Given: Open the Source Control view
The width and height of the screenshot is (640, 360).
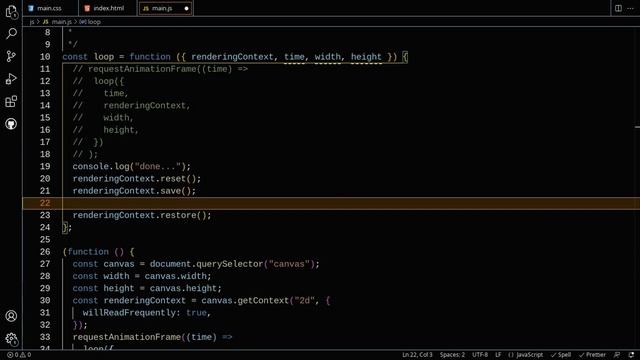Looking at the screenshot, I should [11, 56].
